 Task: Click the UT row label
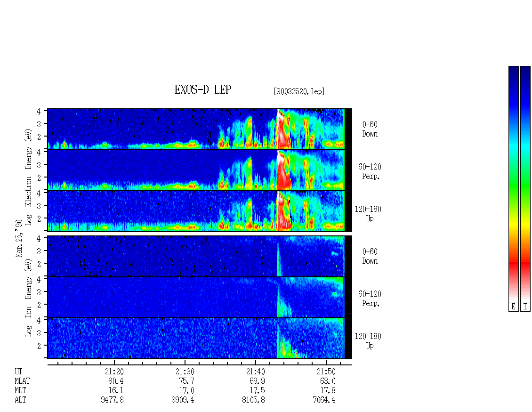19,372
